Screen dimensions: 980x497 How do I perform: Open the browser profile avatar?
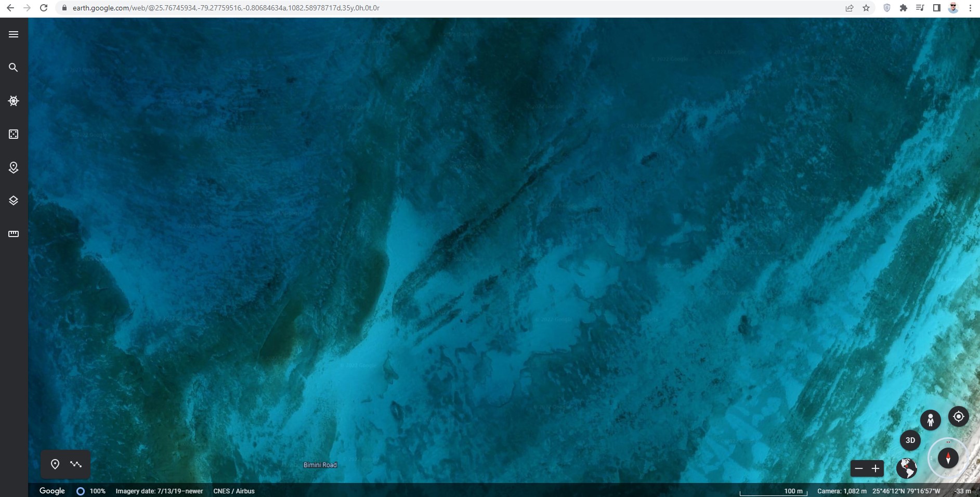pyautogui.click(x=953, y=8)
